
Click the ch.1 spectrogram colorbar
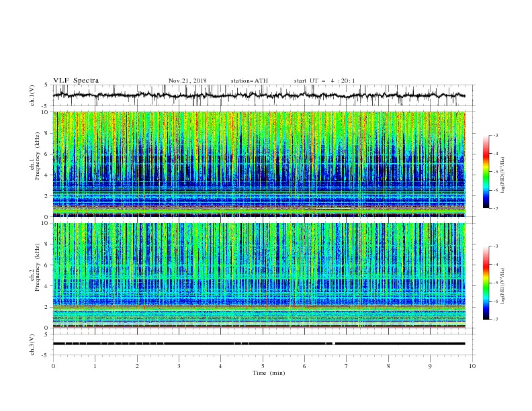[486, 172]
